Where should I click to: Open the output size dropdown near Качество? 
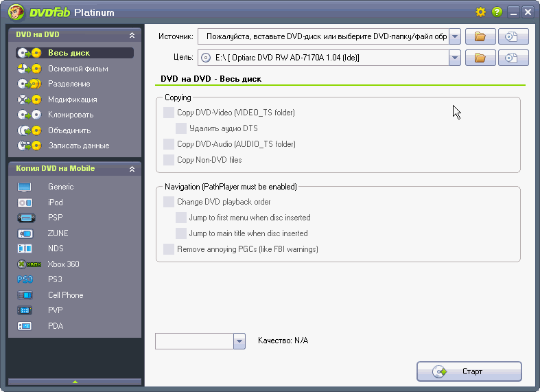coord(239,341)
